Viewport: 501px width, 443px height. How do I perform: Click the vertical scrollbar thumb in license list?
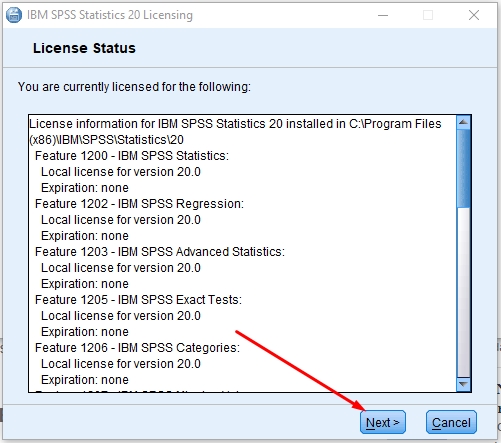(463, 168)
